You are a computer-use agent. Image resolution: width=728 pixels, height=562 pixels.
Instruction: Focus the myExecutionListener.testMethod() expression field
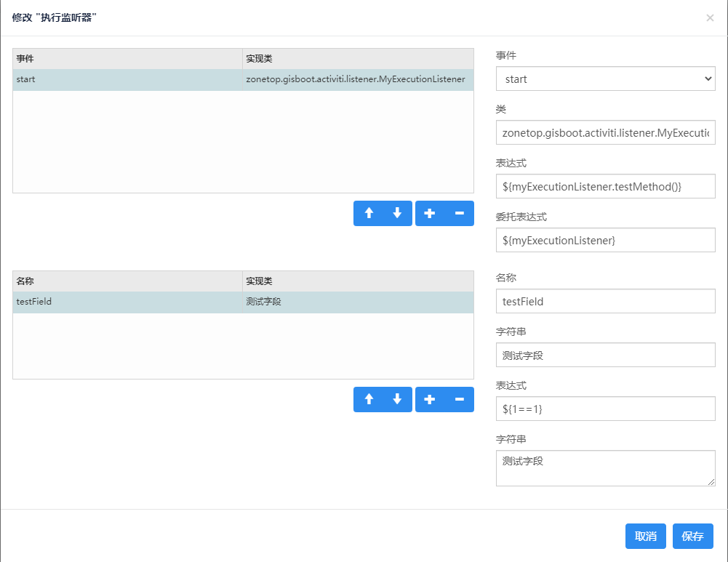click(605, 186)
